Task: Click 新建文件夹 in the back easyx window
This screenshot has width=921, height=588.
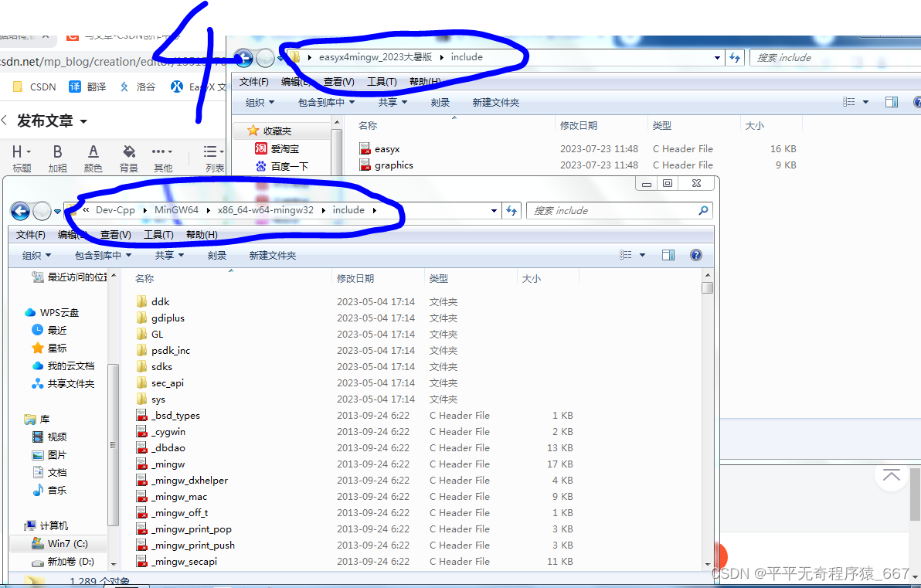Action: [x=496, y=103]
